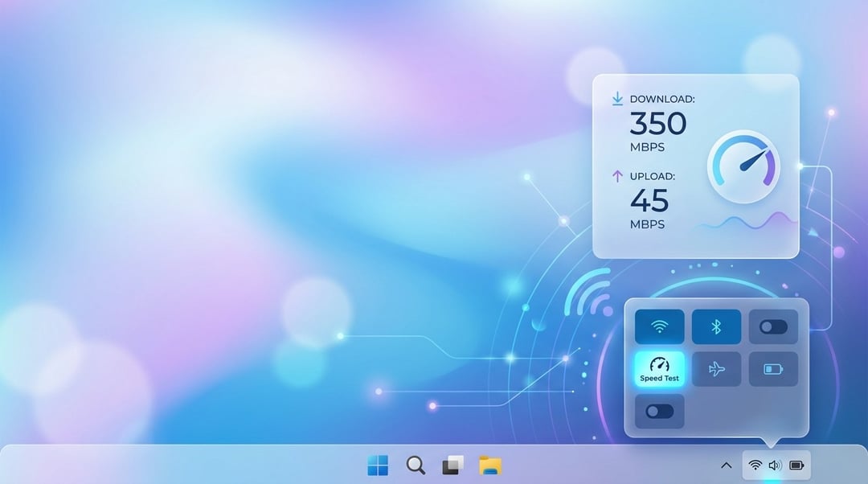Click the airplane mode tile
This screenshot has height=484, width=868.
pos(716,368)
